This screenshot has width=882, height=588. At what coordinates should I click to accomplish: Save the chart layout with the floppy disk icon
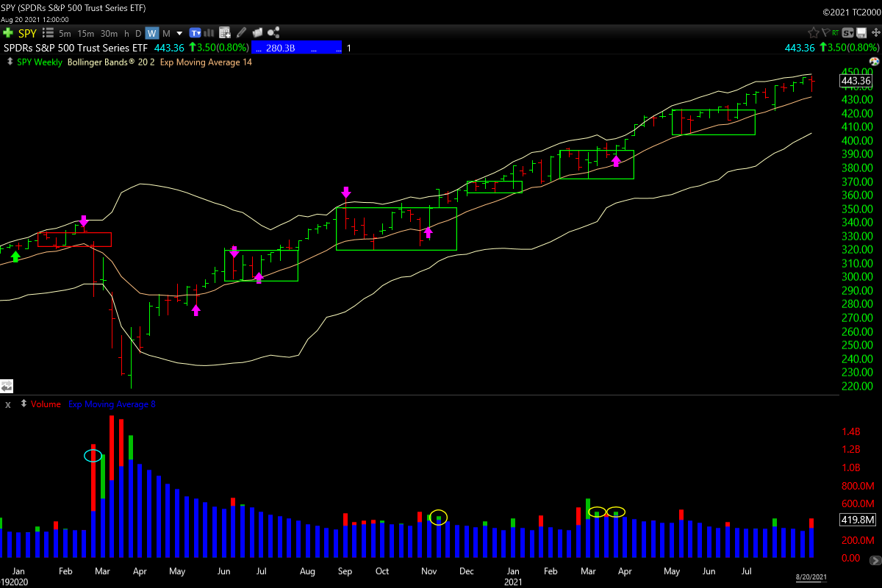(x=861, y=33)
